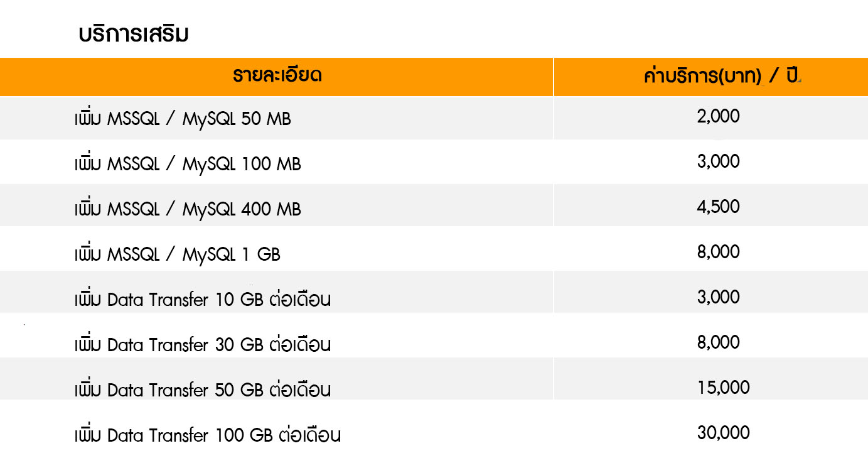Click the Data Transfer 30 GB row label
The image size is (868, 458).
pos(202,345)
